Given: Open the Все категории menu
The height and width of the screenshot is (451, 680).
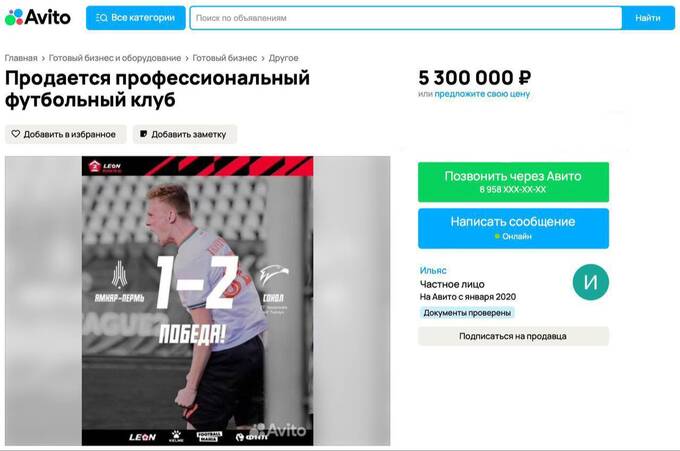Looking at the screenshot, I should (x=135, y=18).
